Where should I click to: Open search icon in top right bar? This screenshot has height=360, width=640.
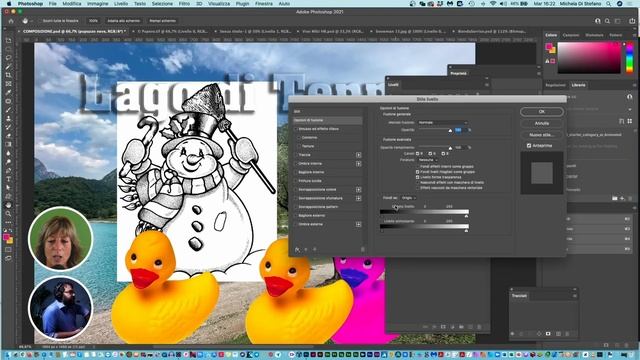click(x=607, y=21)
